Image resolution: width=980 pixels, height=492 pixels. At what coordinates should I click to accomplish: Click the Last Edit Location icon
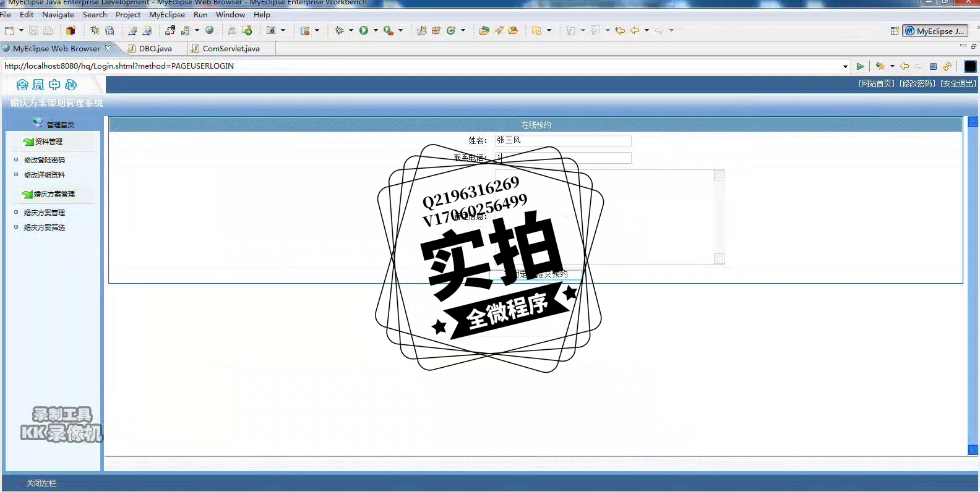click(620, 30)
